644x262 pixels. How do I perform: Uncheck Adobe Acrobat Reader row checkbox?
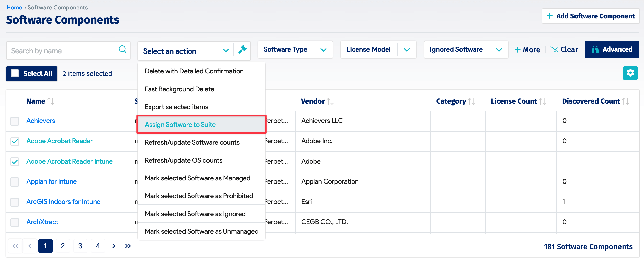click(x=15, y=141)
